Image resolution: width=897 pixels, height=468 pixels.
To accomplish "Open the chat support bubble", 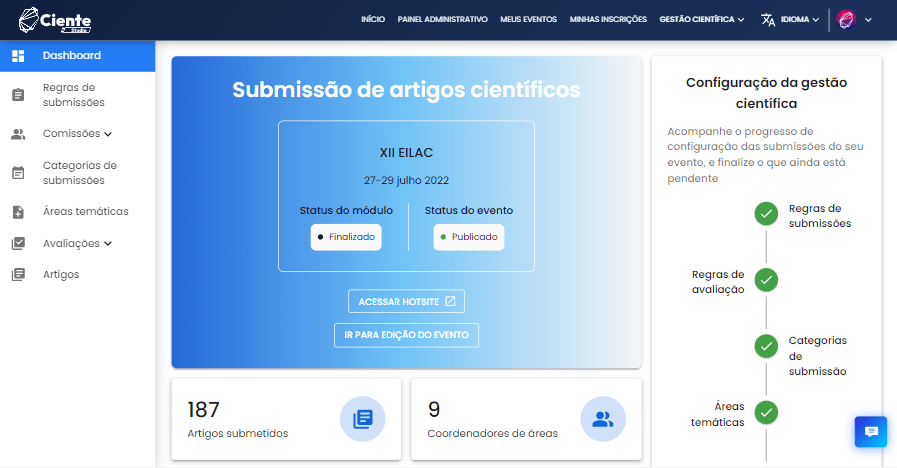I will (871, 432).
